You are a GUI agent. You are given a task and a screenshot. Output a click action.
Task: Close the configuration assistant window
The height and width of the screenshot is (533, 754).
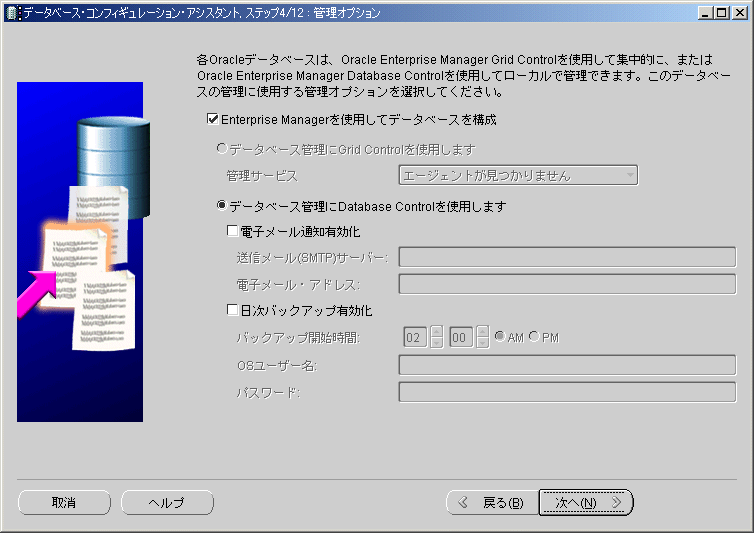(x=740, y=13)
